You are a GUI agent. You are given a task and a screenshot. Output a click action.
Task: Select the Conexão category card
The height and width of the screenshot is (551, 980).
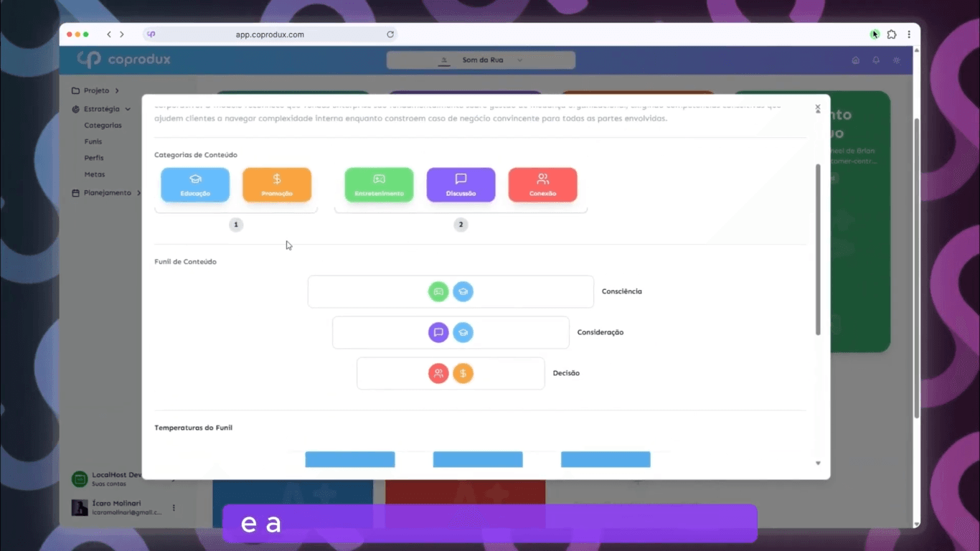click(x=542, y=185)
